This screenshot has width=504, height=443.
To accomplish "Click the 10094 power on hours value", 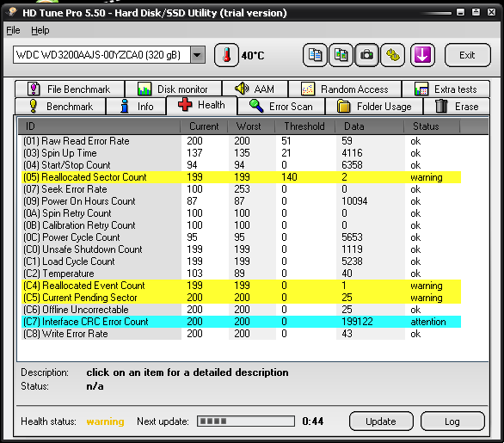I will coord(354,201).
